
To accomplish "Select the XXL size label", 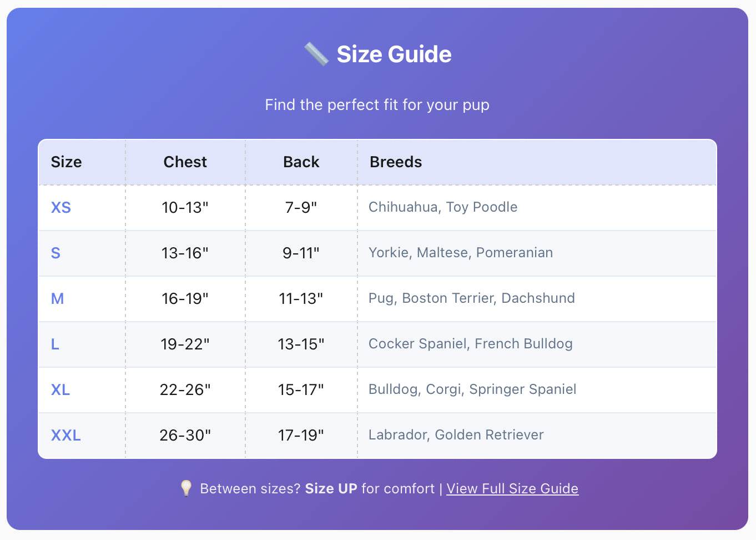I will 65,435.
